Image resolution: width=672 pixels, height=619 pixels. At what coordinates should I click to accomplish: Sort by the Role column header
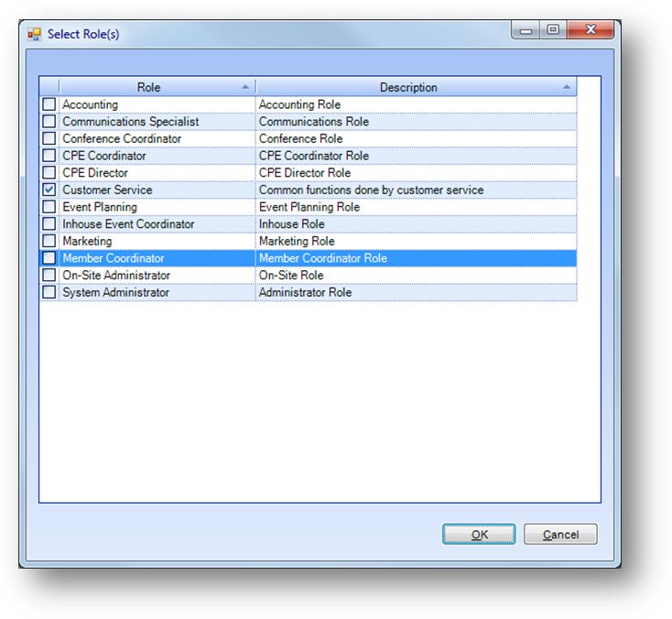point(157,87)
